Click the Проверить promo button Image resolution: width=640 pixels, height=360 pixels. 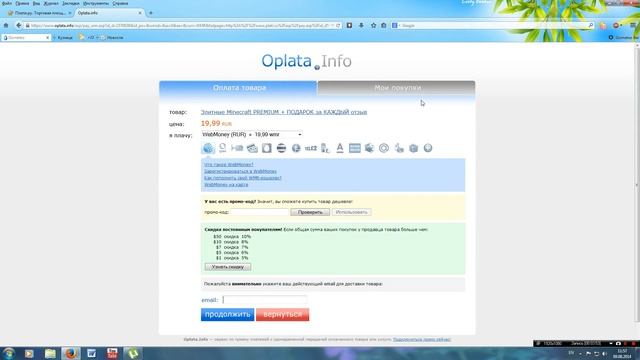click(310, 212)
